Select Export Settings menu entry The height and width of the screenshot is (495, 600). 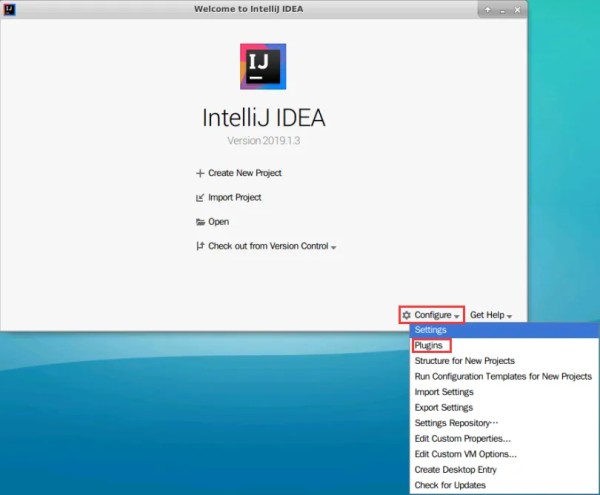pos(504,407)
